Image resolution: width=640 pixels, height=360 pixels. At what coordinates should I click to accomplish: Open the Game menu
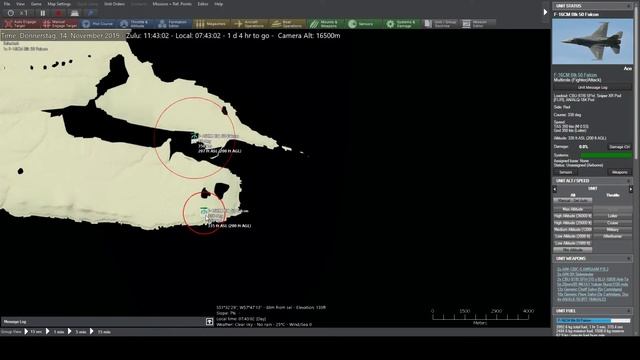pyautogui.click(x=36, y=4)
